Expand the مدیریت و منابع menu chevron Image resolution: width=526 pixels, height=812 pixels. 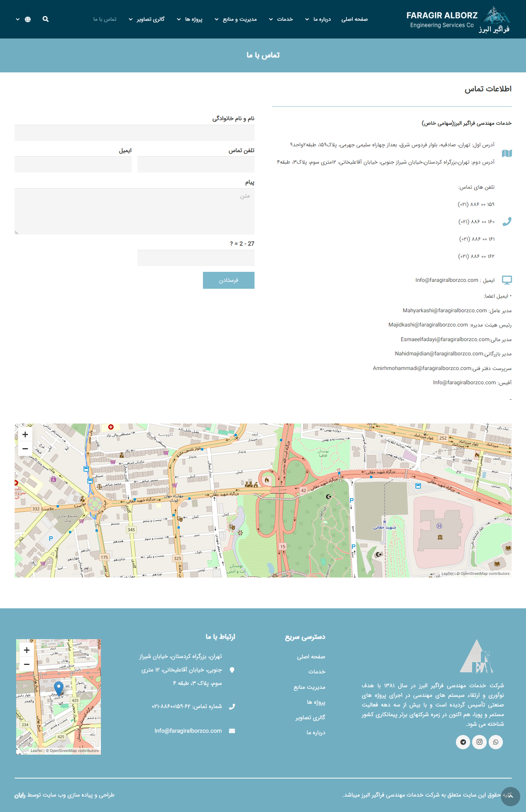coord(216,19)
